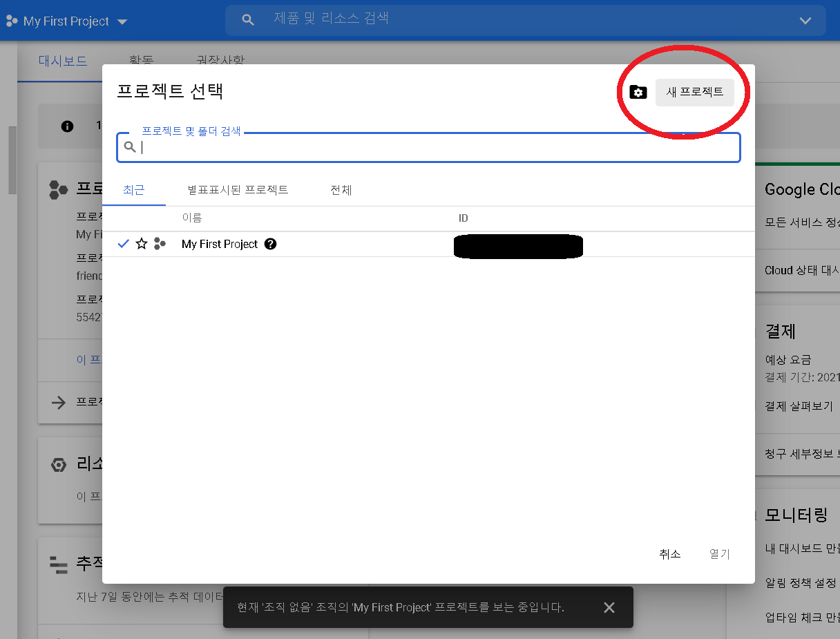
Task: Dismiss the notification with X icon
Action: point(609,607)
